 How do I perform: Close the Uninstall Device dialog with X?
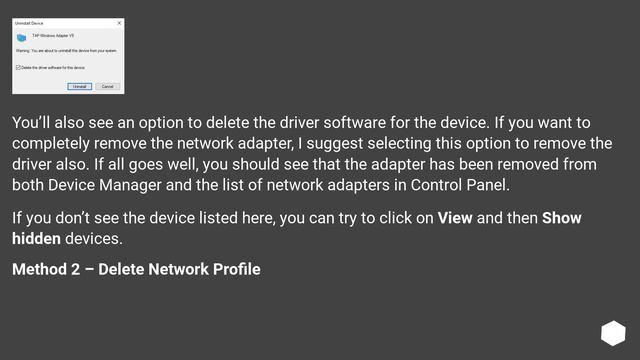(119, 23)
